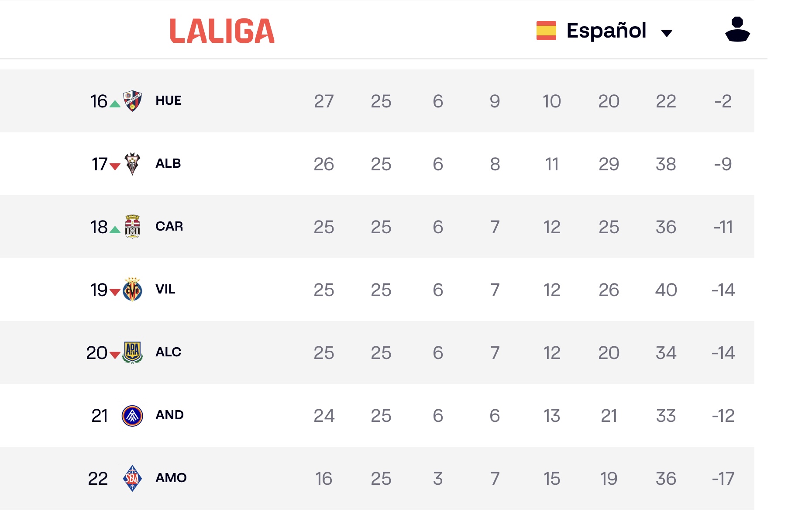Screen dimensions: 812x511
Task: Open the HUE team link
Action: tap(169, 100)
